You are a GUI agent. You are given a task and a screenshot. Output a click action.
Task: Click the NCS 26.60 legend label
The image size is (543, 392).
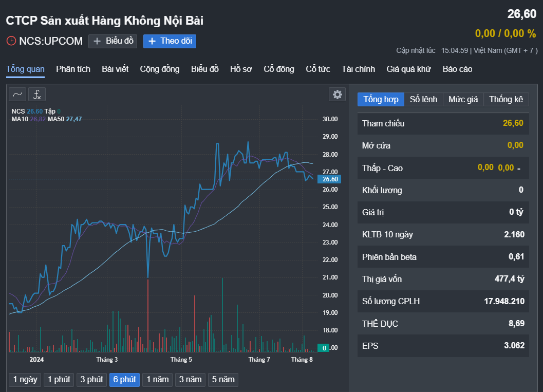point(27,111)
